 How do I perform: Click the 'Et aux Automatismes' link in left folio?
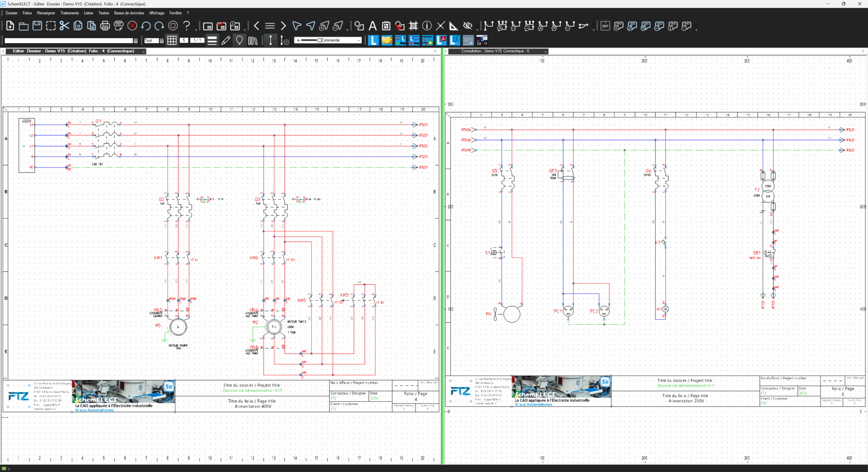(x=95, y=410)
